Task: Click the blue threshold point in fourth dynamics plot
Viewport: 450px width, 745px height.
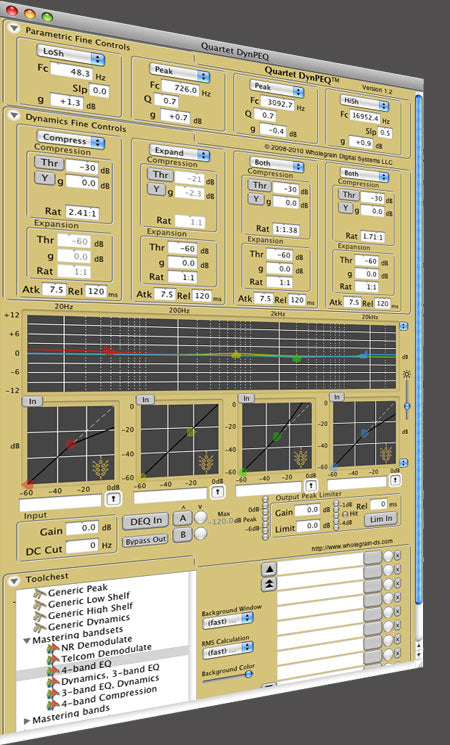Action: pos(364,433)
